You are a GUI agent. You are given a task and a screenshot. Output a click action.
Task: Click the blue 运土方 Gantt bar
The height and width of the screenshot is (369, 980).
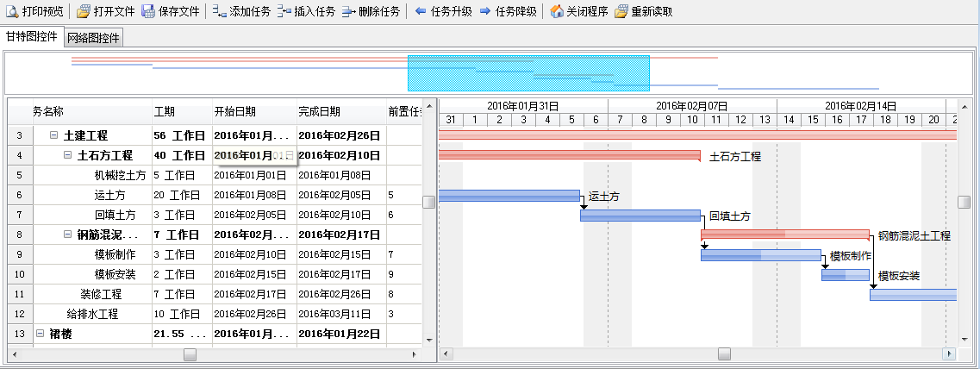point(509,196)
